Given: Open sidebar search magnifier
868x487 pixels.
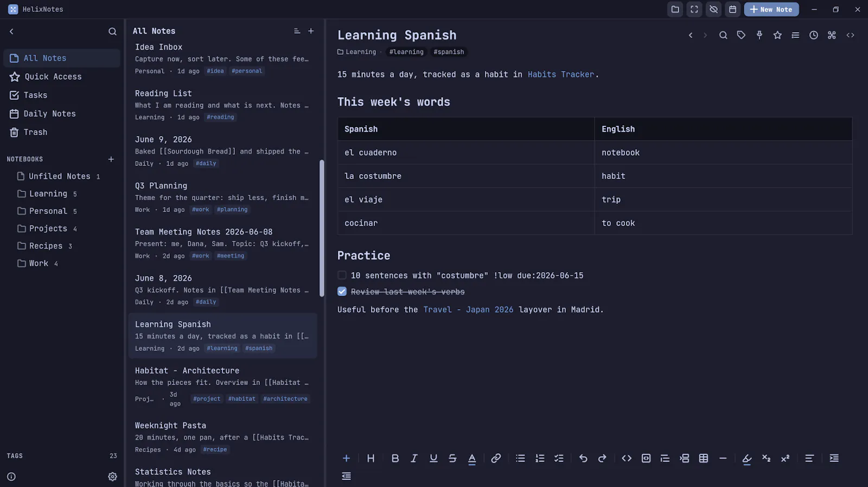Looking at the screenshot, I should pyautogui.click(x=112, y=31).
